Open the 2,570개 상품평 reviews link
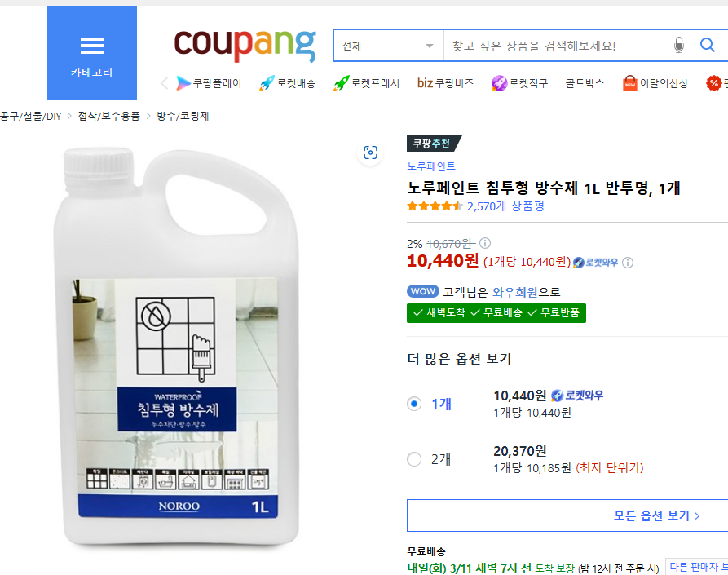The width and height of the screenshot is (728, 575). [505, 206]
